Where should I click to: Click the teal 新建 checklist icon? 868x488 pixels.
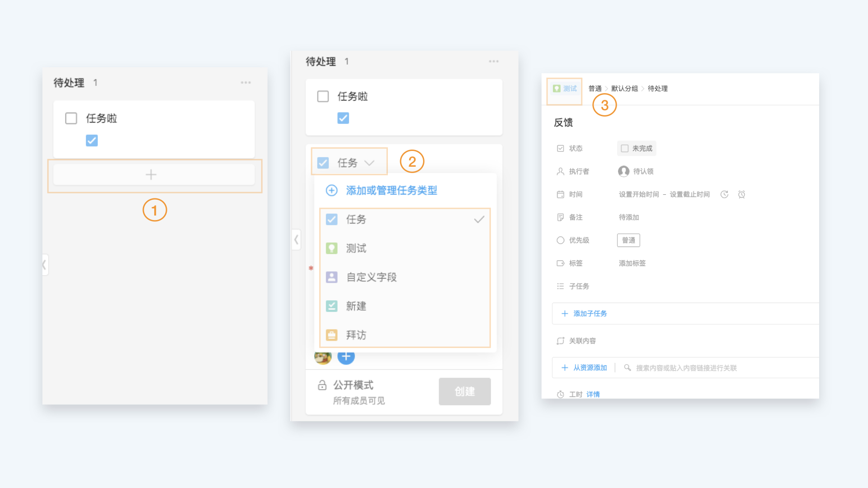[332, 306]
